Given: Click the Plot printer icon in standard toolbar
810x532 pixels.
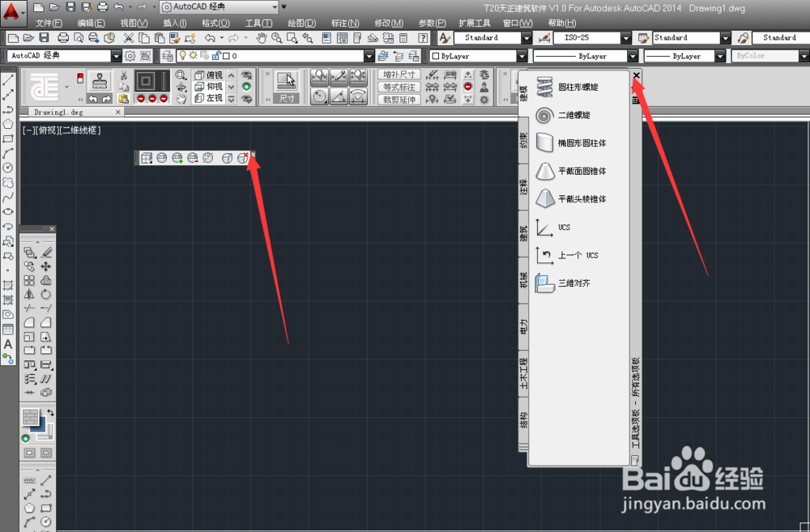Looking at the screenshot, I should click(63, 38).
